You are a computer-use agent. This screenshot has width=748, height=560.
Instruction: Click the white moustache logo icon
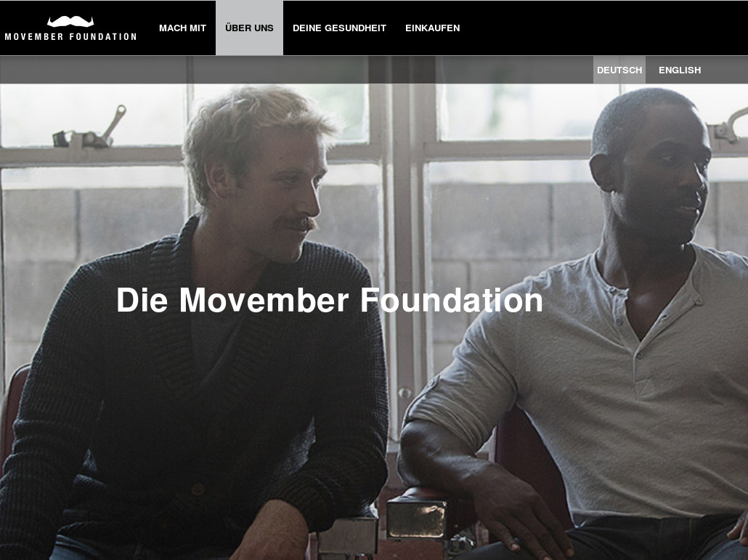(x=70, y=22)
